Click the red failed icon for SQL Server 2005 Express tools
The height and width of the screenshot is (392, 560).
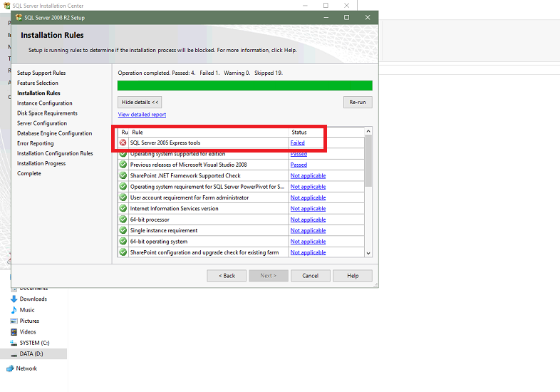coord(123,143)
